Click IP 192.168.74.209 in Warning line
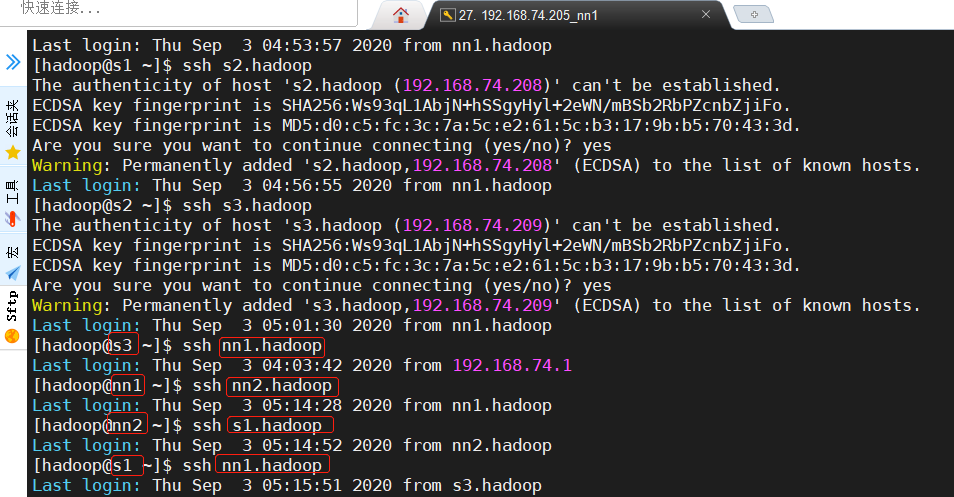Viewport: 954px width, 497px height. point(482,305)
